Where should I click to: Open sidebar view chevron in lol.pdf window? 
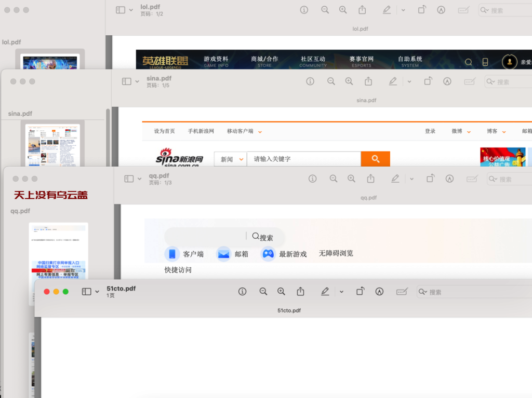[131, 10]
